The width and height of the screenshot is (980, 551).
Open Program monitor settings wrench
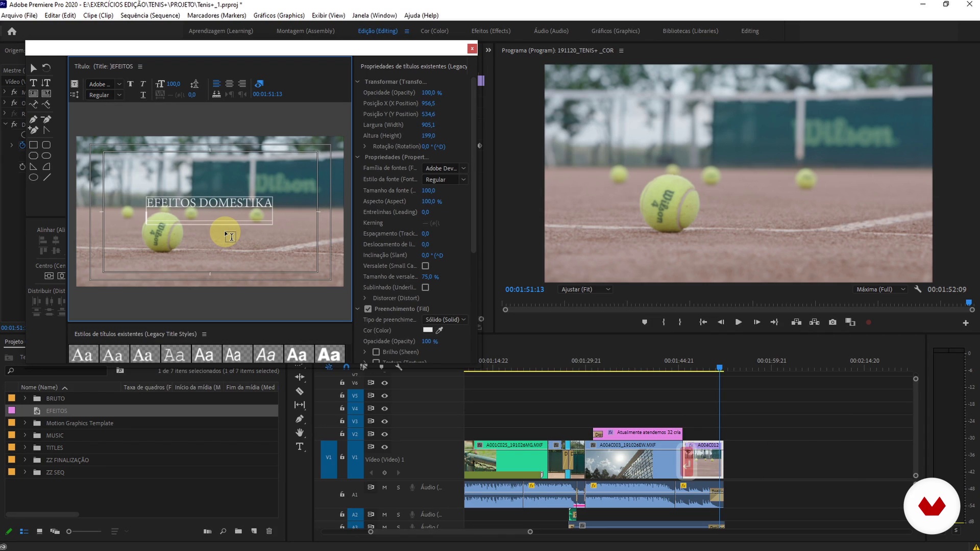(917, 289)
